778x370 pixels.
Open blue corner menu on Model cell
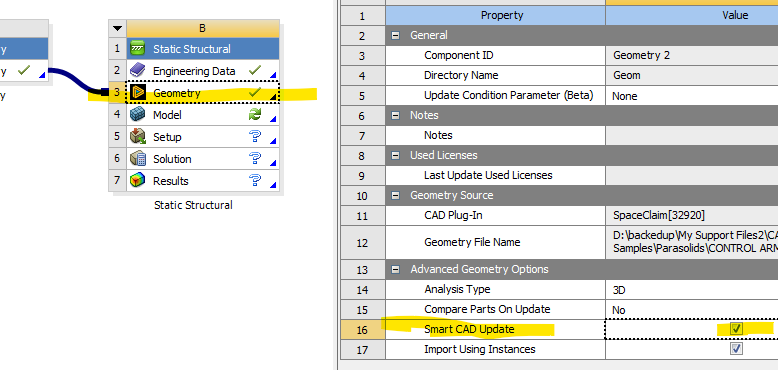pos(273,119)
